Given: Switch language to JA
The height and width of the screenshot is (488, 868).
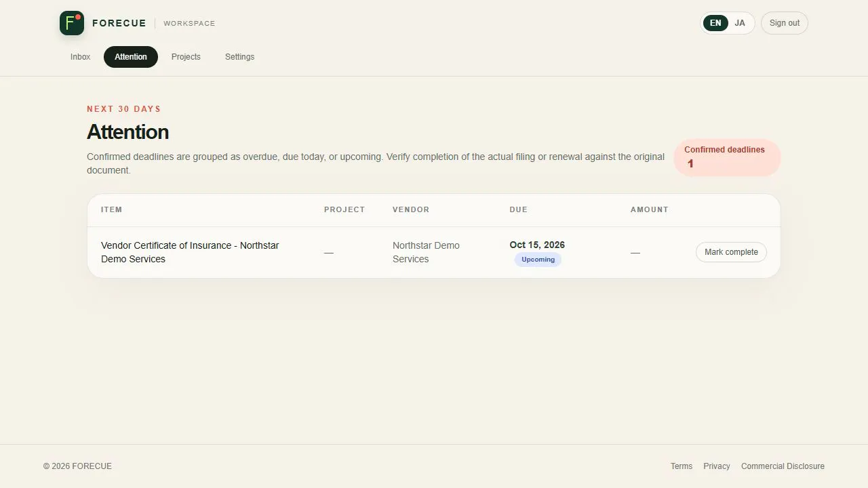Looking at the screenshot, I should [x=740, y=23].
